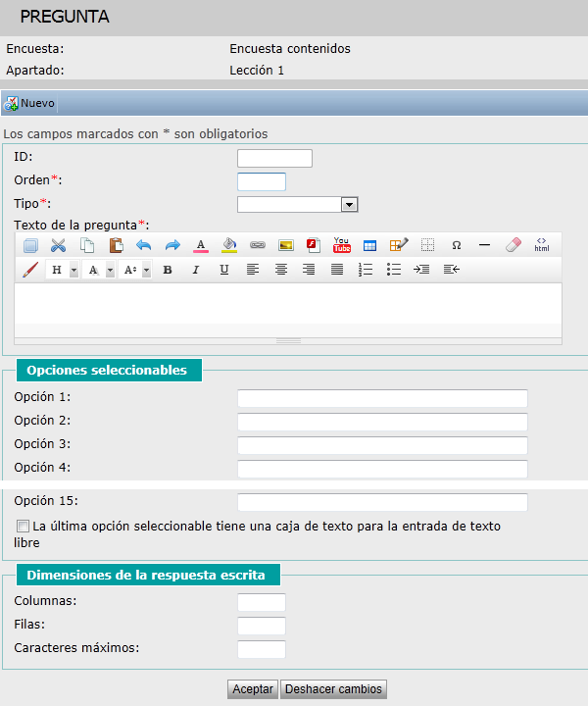Open the text color tool
The image size is (588, 706).
coord(201,245)
